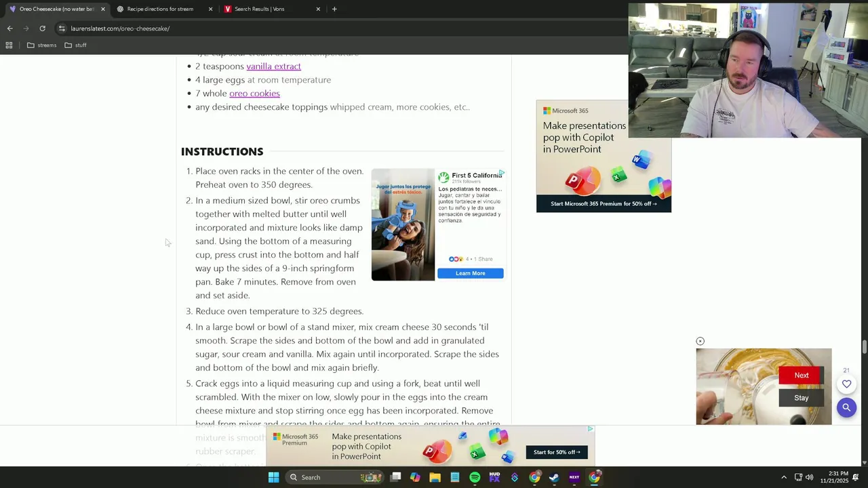The height and width of the screenshot is (488, 868).
Task: Close the Recipe directions for stream tab
Action: (x=210, y=9)
